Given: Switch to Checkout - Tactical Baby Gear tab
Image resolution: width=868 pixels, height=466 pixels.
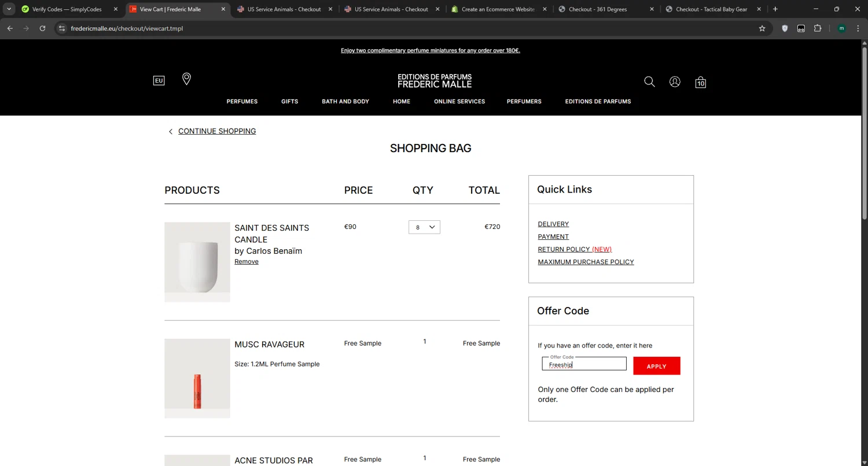Looking at the screenshot, I should point(712,9).
